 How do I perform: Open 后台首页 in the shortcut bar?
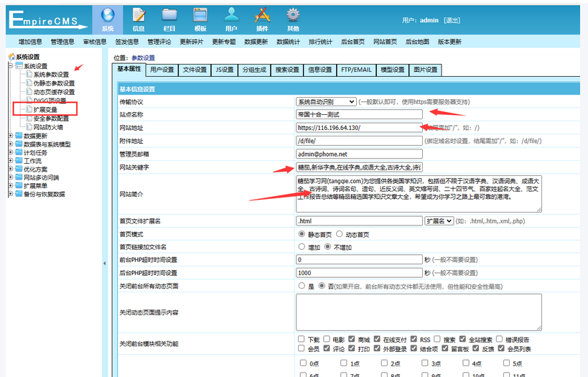(353, 42)
